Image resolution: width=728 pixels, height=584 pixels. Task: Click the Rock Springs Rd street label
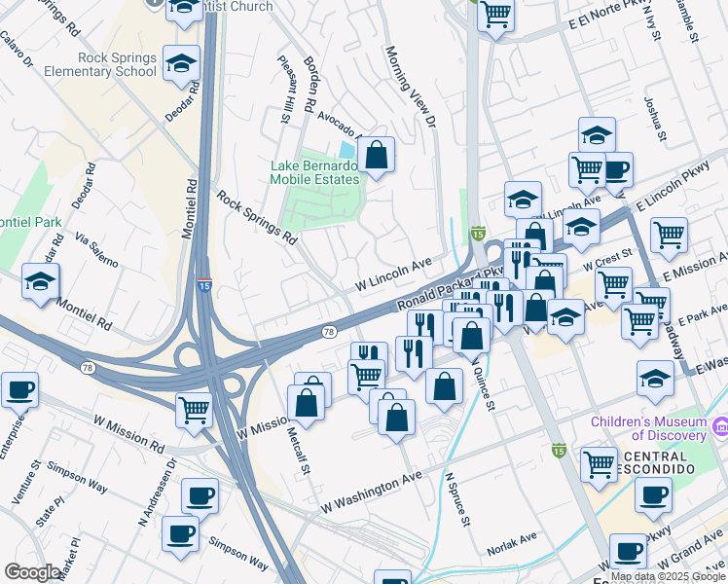256,217
